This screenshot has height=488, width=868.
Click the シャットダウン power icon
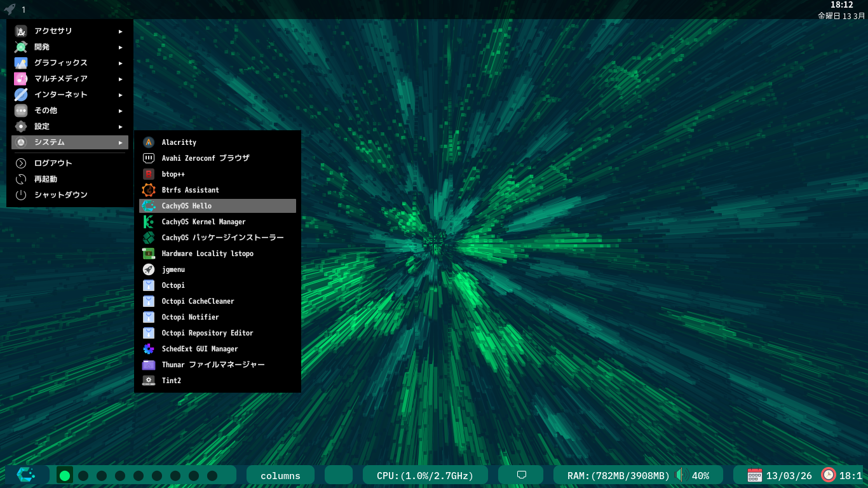coord(21,195)
